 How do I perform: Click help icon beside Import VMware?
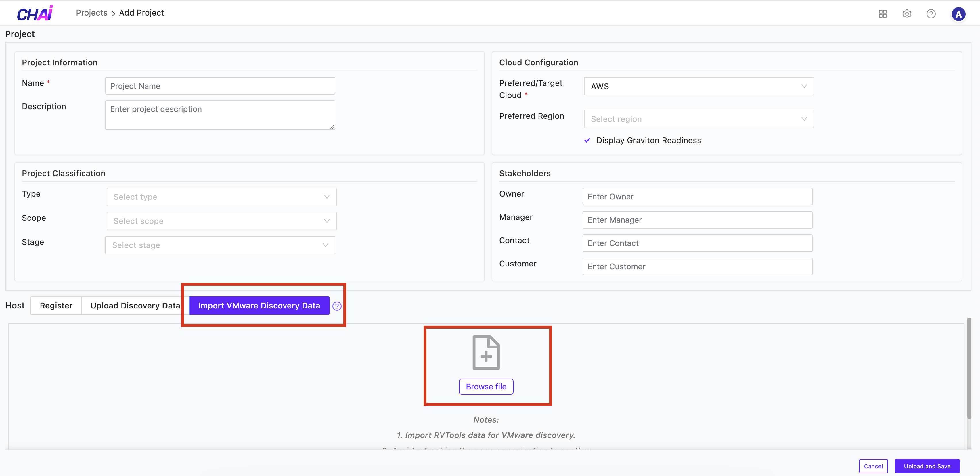click(337, 306)
